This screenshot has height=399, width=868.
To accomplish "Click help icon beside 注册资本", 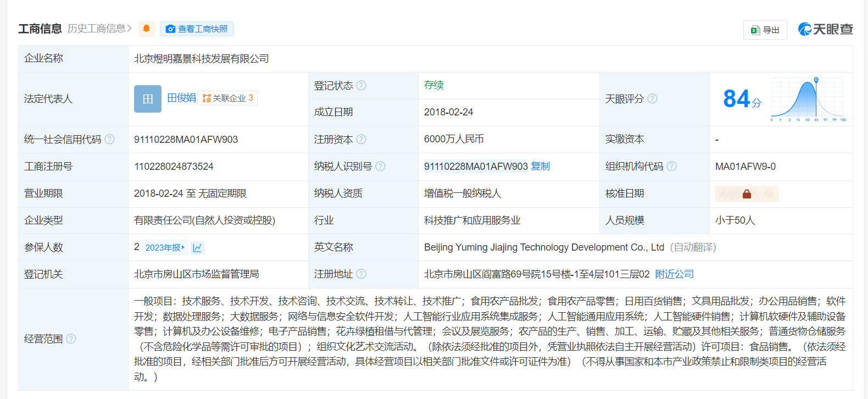I will pos(361,139).
